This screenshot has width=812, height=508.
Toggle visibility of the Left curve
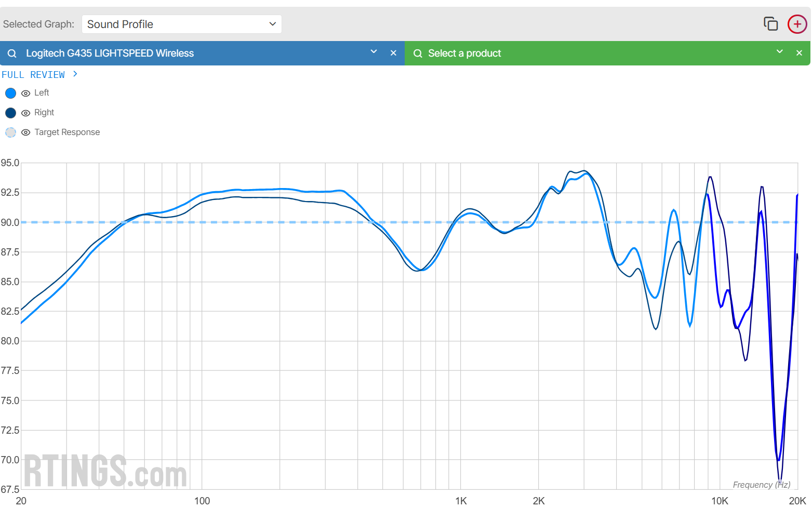(x=25, y=93)
